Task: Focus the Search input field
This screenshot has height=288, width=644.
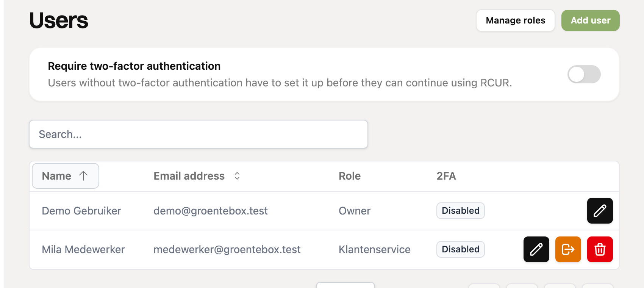Action: point(199,134)
